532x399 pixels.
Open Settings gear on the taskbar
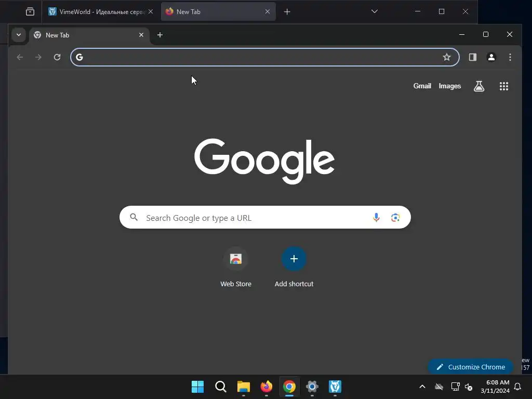click(312, 387)
